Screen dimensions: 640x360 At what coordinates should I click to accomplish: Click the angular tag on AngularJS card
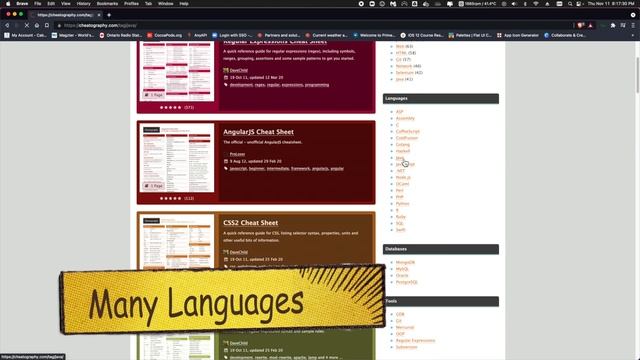[x=337, y=169]
